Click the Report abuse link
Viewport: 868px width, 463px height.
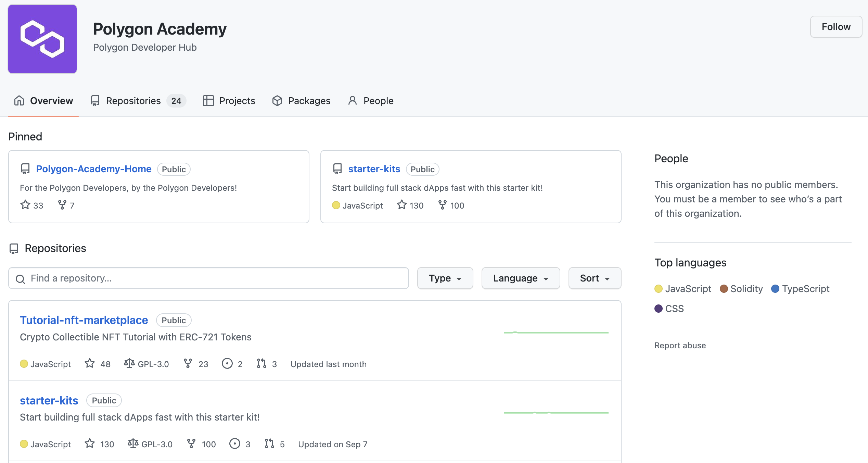[x=680, y=345]
